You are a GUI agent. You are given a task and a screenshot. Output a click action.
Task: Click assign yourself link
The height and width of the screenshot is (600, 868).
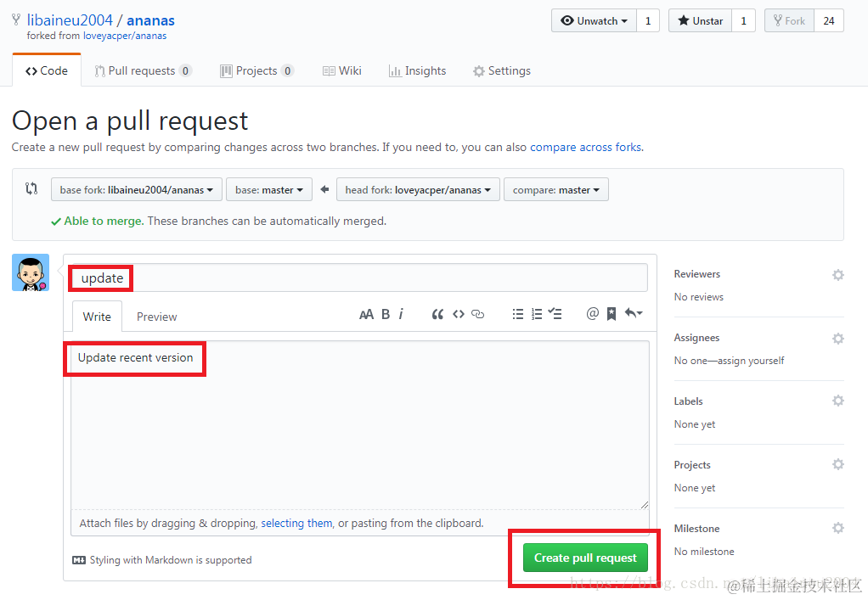(x=751, y=361)
